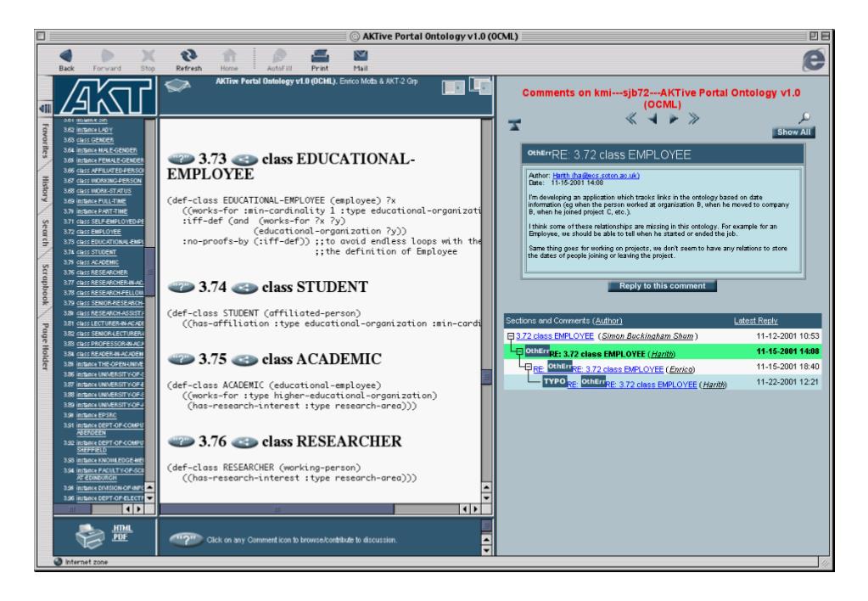Open the Mail toolbar icon
The image size is (868, 601).
[361, 56]
